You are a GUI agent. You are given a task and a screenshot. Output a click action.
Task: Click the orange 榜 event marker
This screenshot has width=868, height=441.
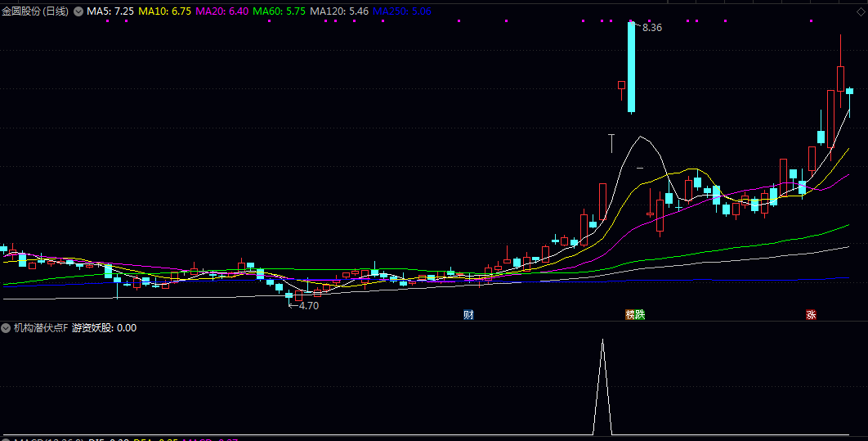click(630, 315)
